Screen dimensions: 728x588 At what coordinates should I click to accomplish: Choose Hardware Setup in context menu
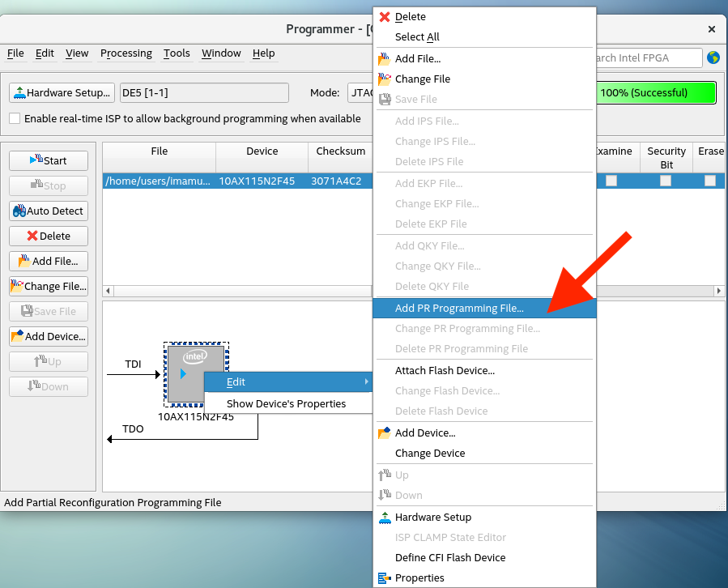[x=484, y=518]
